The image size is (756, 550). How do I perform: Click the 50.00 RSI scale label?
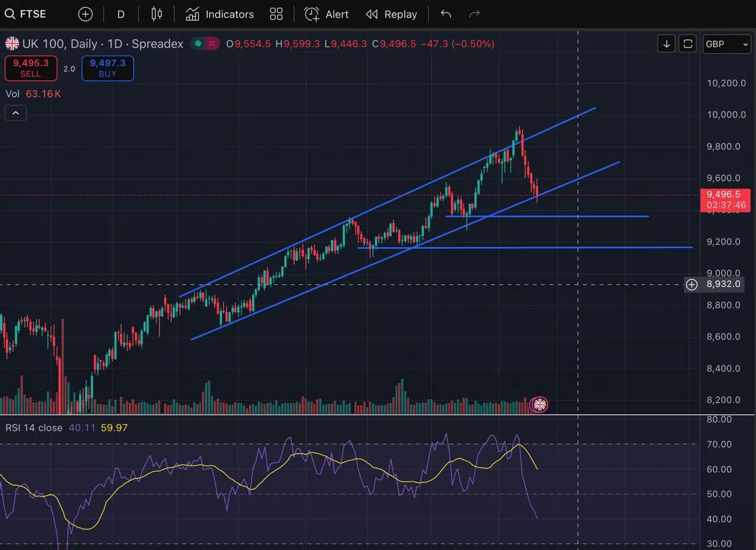(x=719, y=494)
